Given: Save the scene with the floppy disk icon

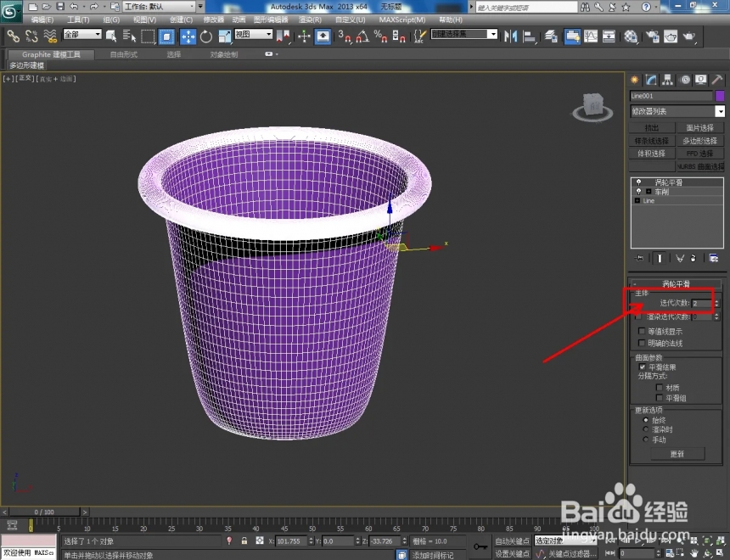Looking at the screenshot, I should (x=60, y=7).
